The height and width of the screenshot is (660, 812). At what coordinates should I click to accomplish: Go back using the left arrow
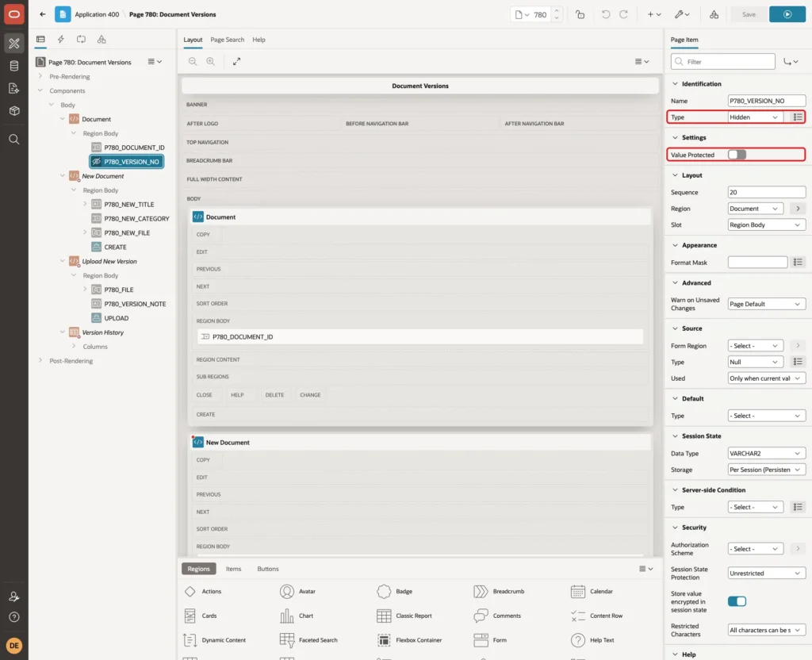(x=43, y=14)
